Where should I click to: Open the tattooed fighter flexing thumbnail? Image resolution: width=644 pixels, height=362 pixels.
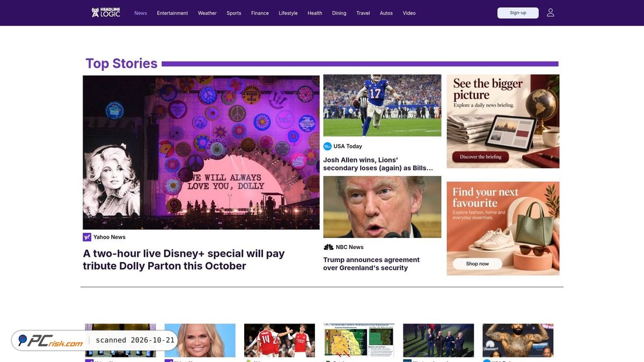pos(518,340)
